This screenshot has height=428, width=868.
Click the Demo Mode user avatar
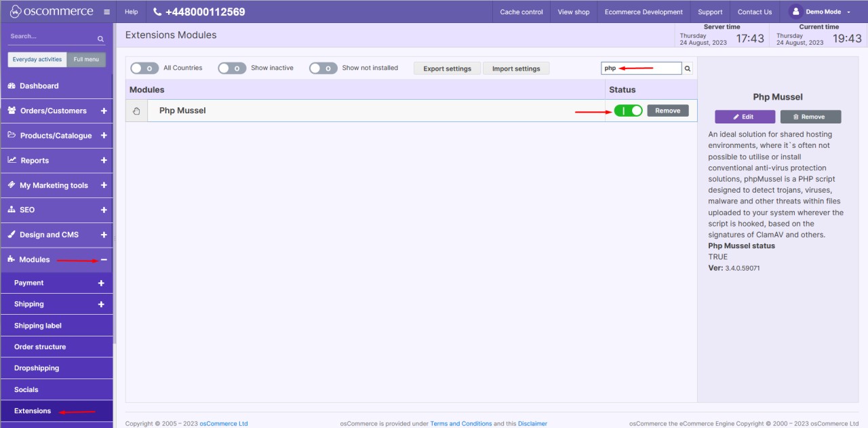click(795, 12)
